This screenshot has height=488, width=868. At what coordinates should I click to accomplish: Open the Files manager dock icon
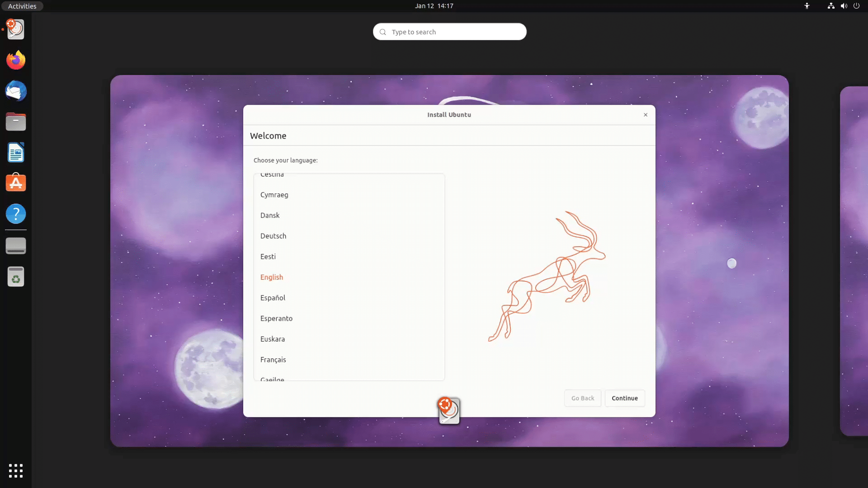tap(16, 122)
